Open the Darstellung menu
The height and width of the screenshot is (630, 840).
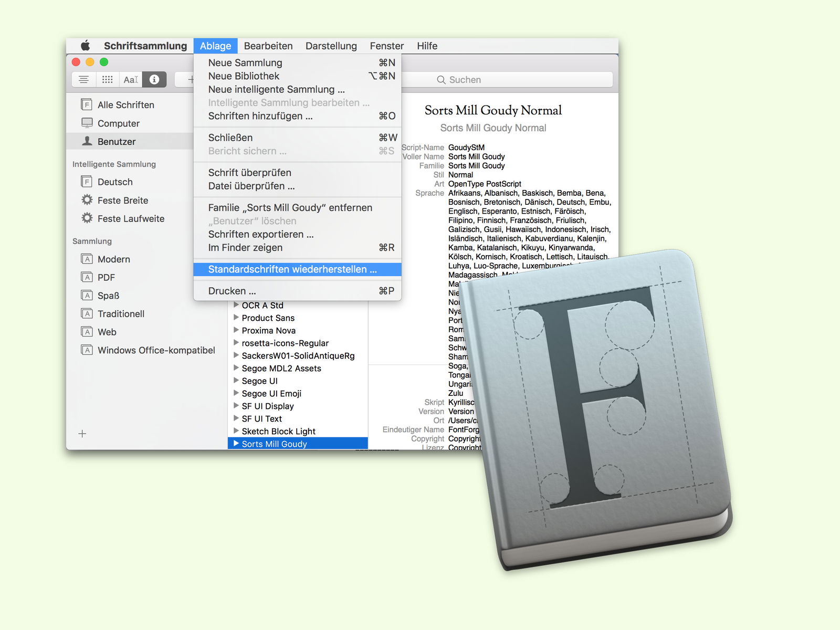click(331, 46)
